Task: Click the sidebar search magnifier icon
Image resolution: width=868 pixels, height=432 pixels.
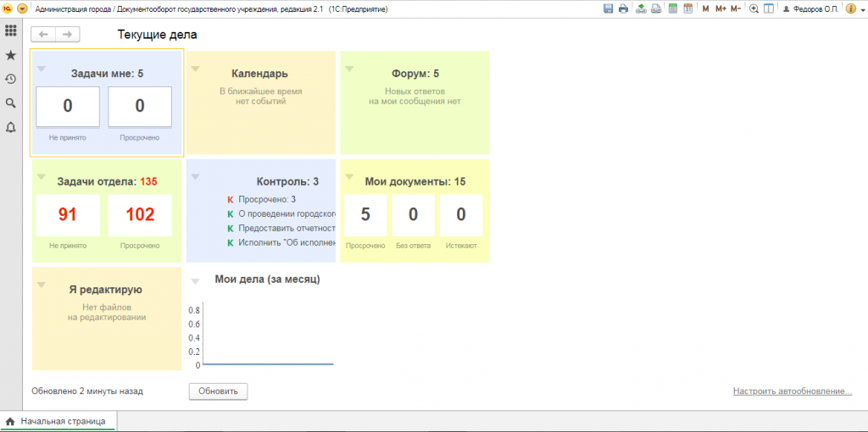Action: click(11, 103)
